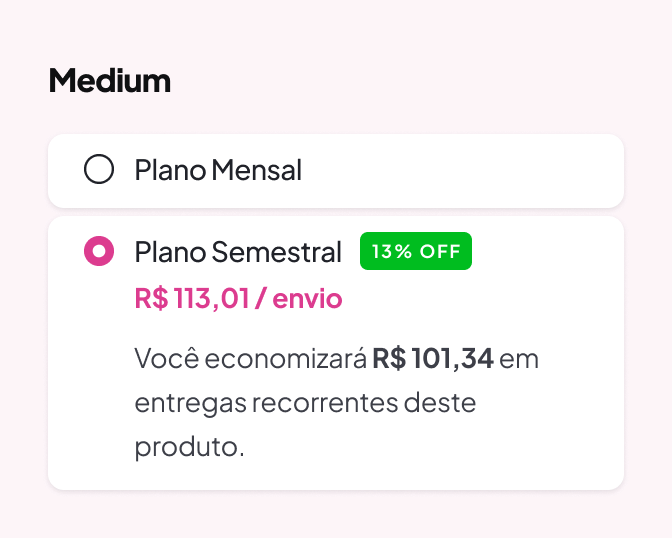Click empty right area of Plano Semestral card

pyautogui.click(x=560, y=300)
